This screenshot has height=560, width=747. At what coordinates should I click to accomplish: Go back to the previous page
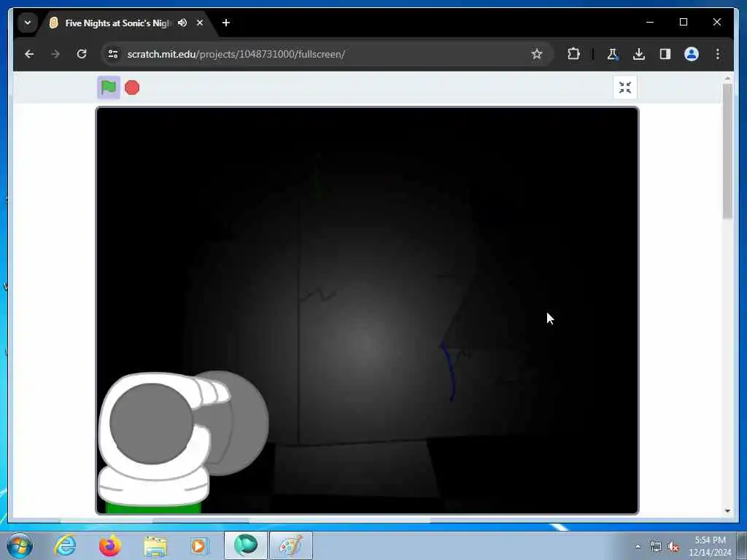coord(29,54)
